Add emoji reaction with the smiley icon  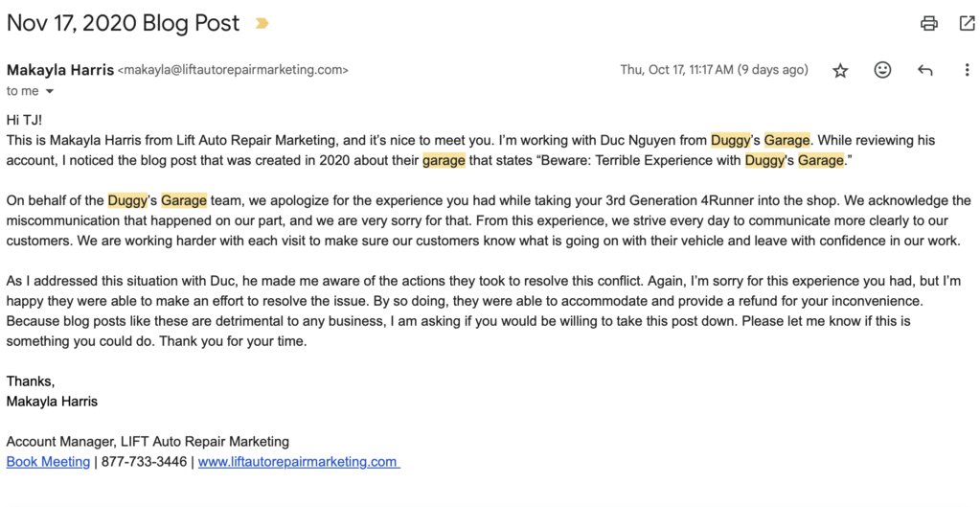click(x=882, y=69)
